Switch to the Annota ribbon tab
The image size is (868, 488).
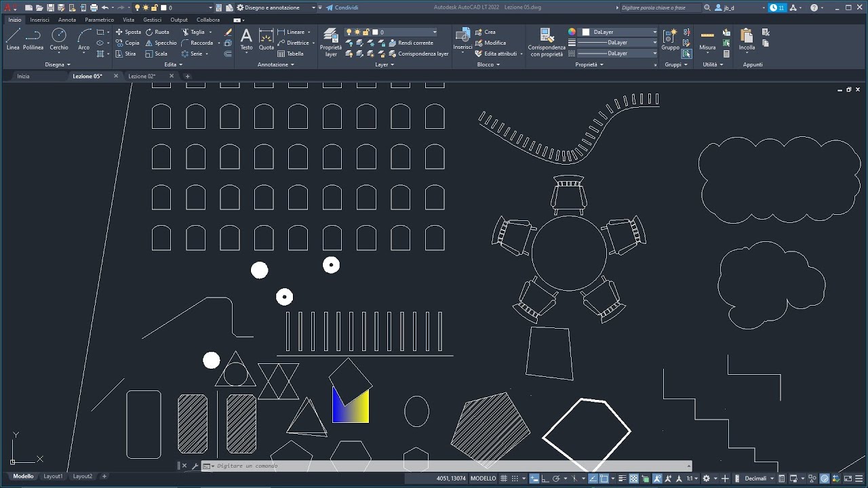click(67, 20)
